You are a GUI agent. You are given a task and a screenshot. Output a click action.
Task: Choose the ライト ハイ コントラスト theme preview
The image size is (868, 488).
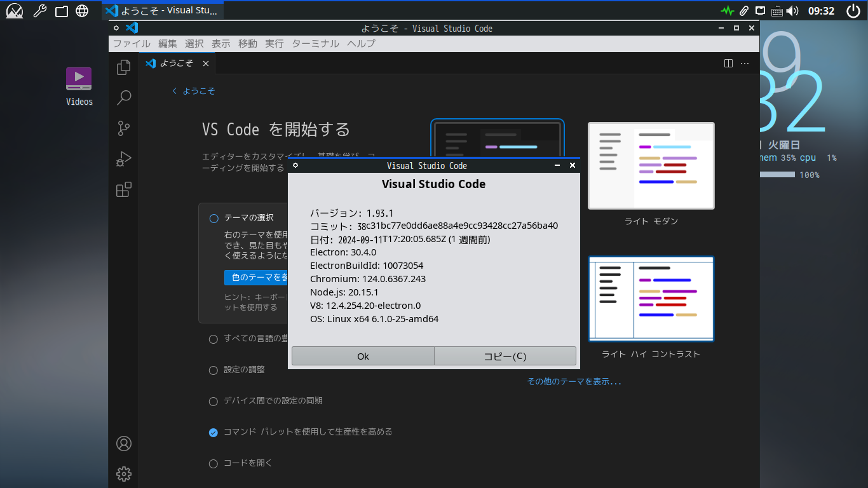click(651, 299)
